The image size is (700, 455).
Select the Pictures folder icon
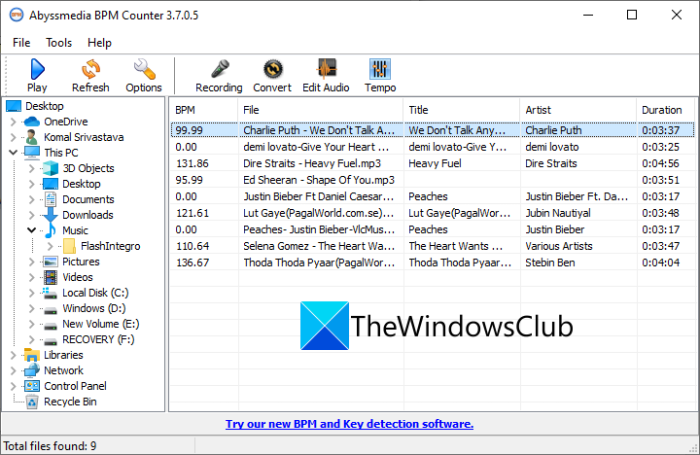coord(50,262)
